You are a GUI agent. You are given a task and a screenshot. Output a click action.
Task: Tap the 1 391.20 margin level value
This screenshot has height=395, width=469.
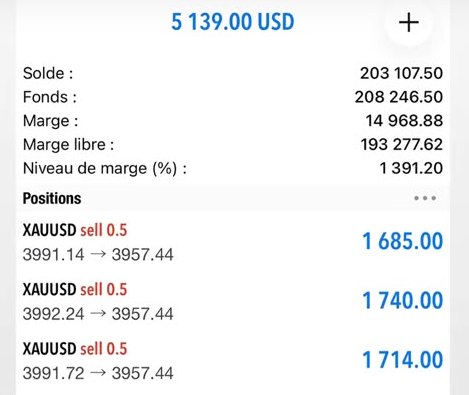click(411, 168)
